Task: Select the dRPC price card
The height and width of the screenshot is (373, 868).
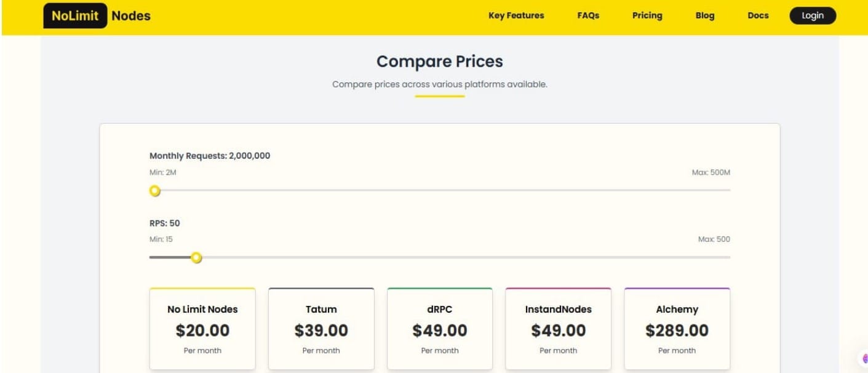Action: [x=440, y=329]
